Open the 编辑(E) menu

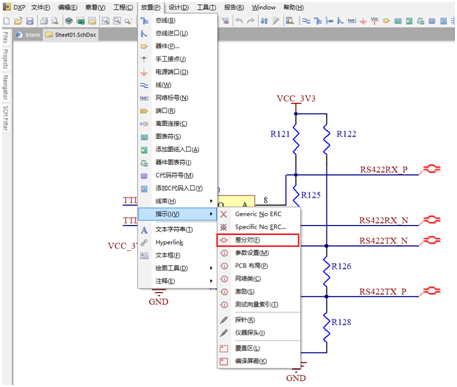[68, 7]
